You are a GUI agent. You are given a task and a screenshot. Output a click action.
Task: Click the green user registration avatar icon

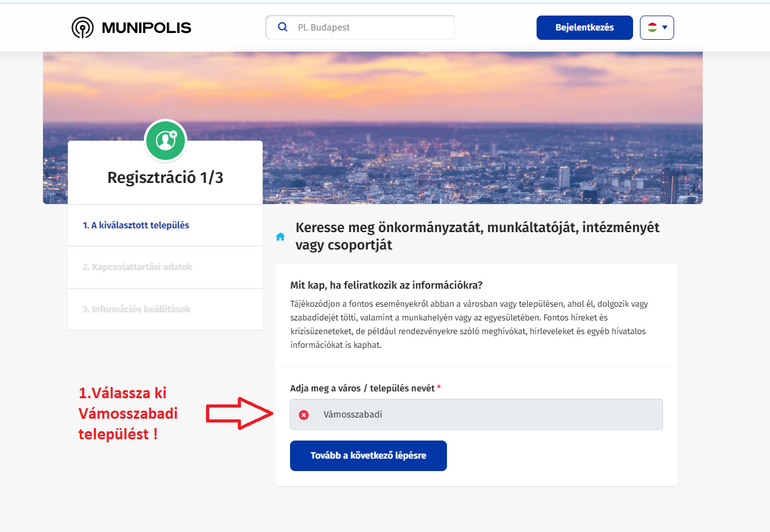pos(166,140)
